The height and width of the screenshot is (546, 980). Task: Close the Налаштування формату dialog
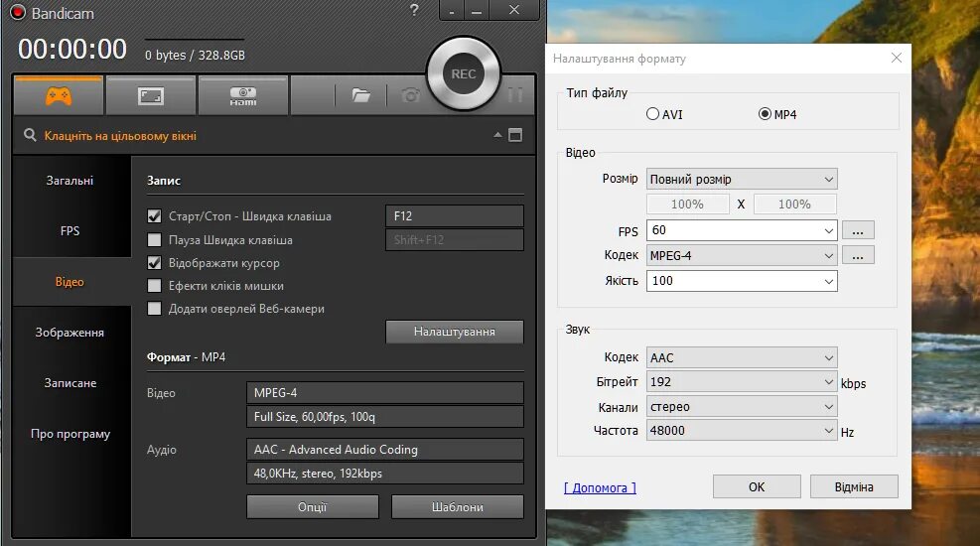pyautogui.click(x=897, y=58)
